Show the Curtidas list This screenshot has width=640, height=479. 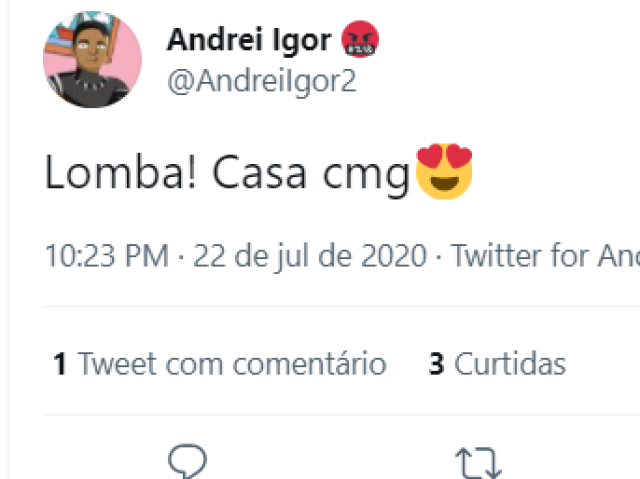point(497,363)
